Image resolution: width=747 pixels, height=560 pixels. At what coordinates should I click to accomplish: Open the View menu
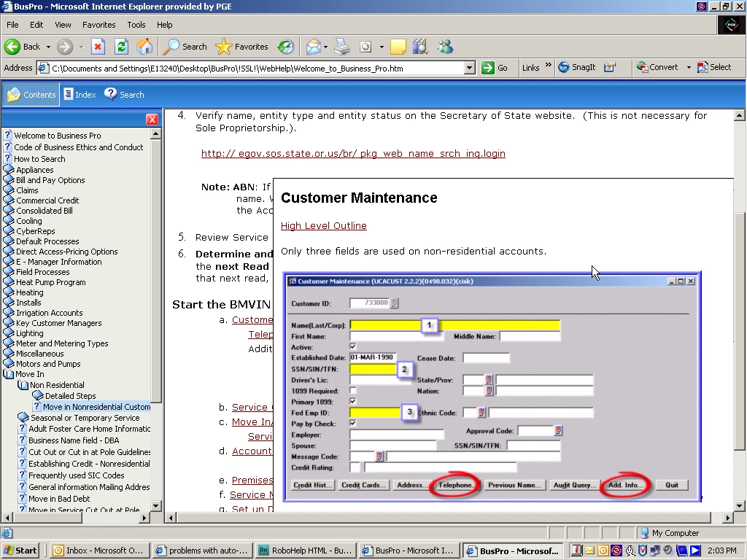click(63, 25)
